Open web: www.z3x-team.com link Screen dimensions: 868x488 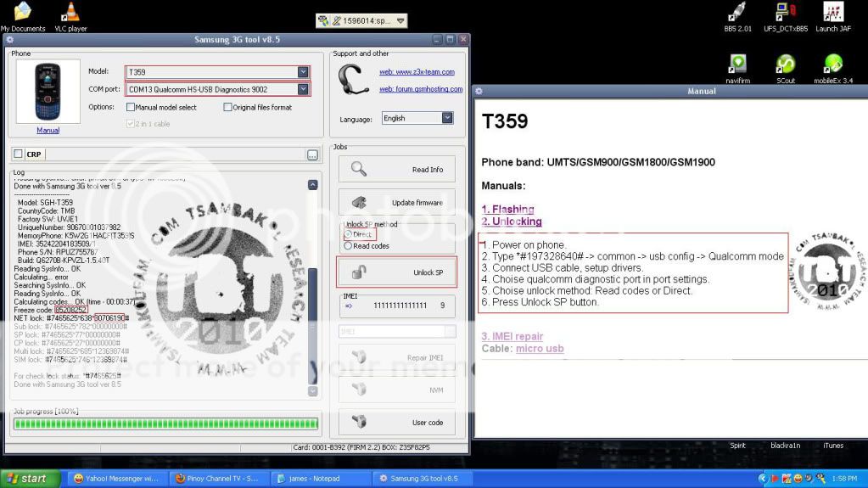click(417, 72)
